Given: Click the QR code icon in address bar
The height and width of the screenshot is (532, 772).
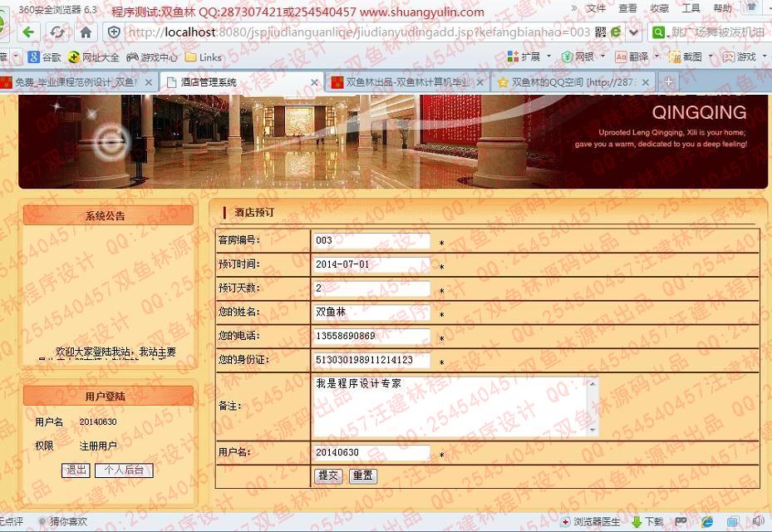Looking at the screenshot, I should pos(601,32).
